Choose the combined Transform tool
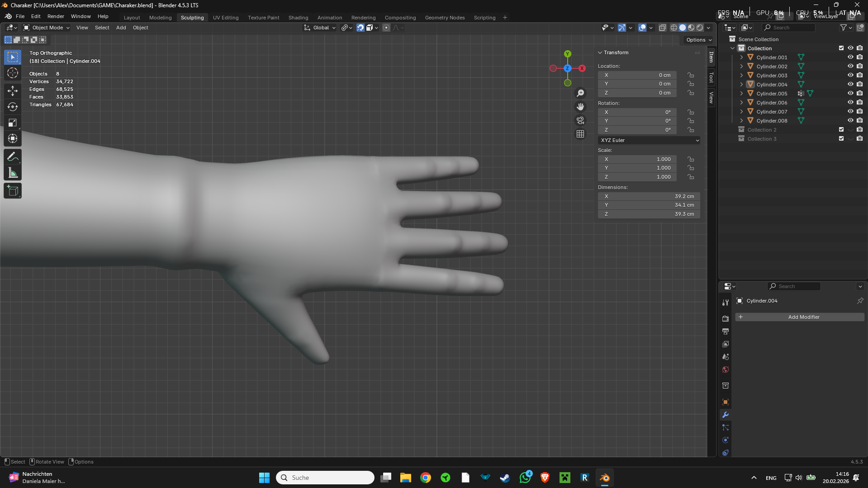The image size is (868, 488). (13, 138)
